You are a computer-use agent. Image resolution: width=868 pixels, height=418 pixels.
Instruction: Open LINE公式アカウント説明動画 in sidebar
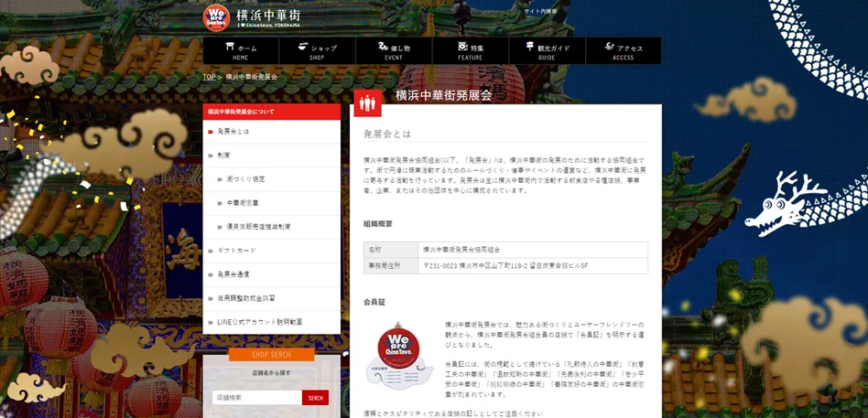click(272, 322)
